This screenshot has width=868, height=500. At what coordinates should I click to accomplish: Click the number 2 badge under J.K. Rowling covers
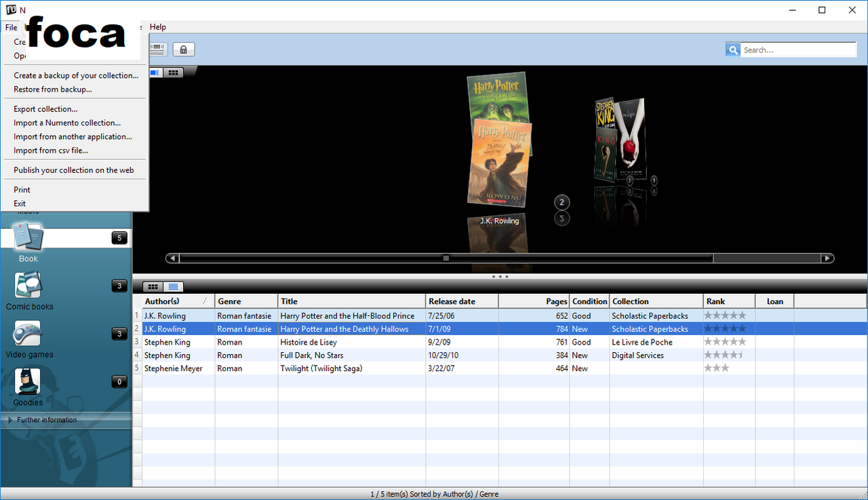561,202
